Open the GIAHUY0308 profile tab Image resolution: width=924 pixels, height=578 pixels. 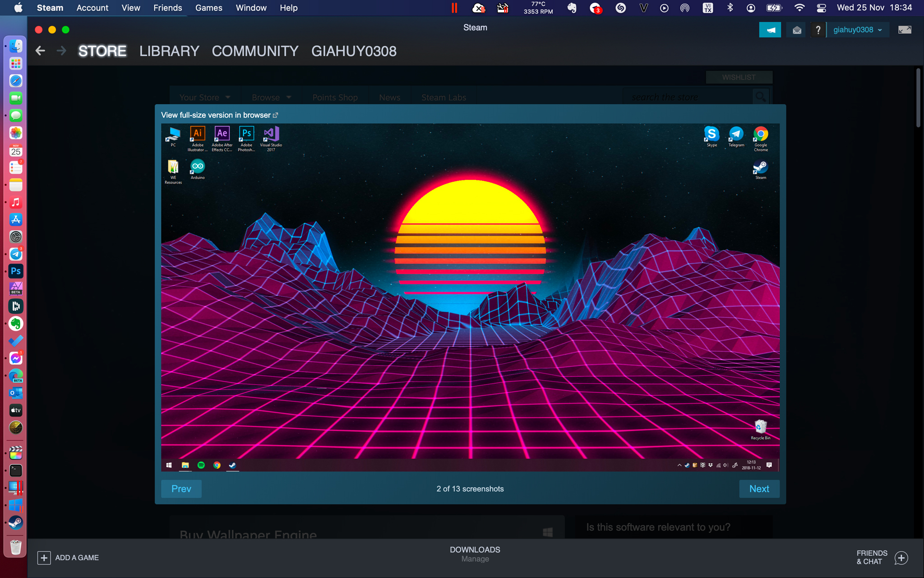(x=354, y=51)
